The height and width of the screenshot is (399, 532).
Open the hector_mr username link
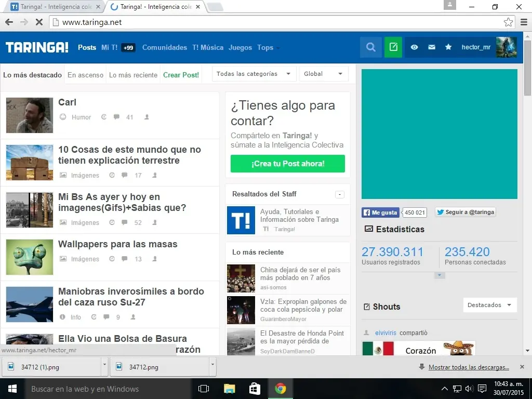click(x=476, y=47)
